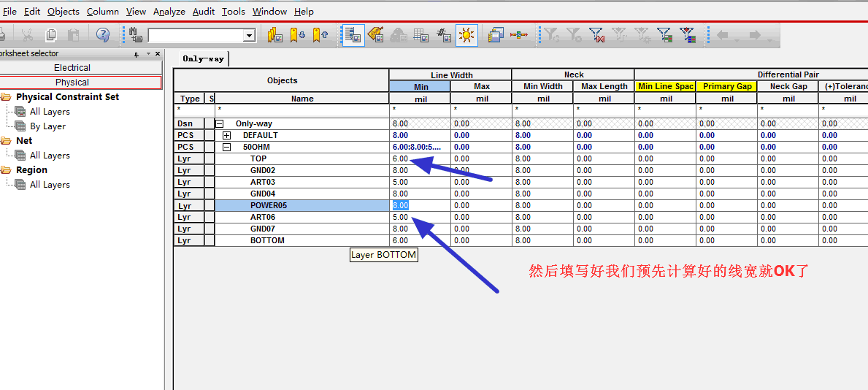The image size is (868, 390).
Task: Collapse the Only-way design row
Action: [x=219, y=123]
